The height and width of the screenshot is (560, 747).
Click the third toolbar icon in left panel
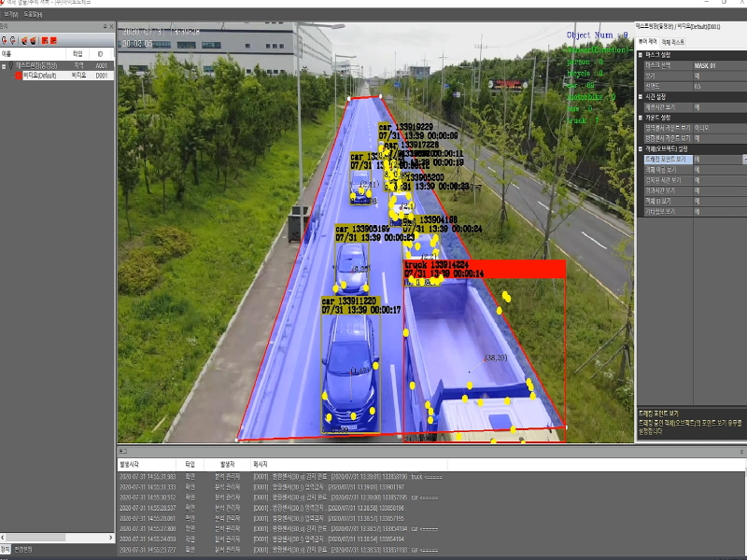click(x=23, y=40)
